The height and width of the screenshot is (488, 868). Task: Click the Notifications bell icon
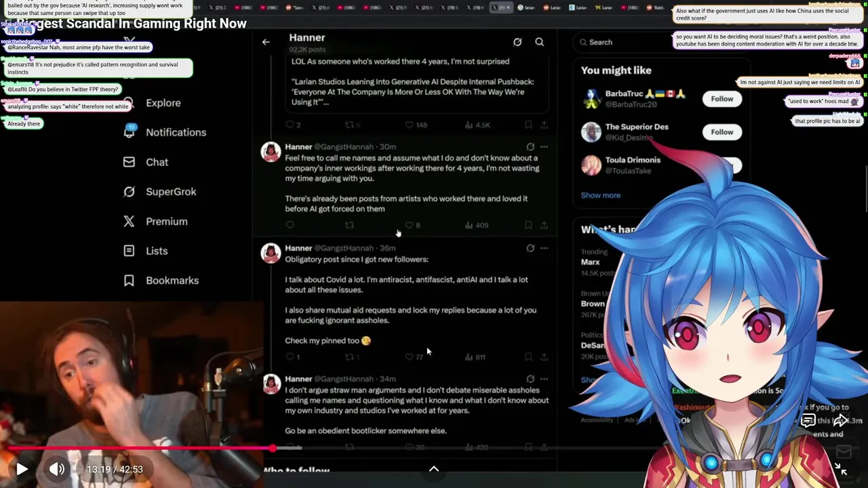tap(129, 132)
